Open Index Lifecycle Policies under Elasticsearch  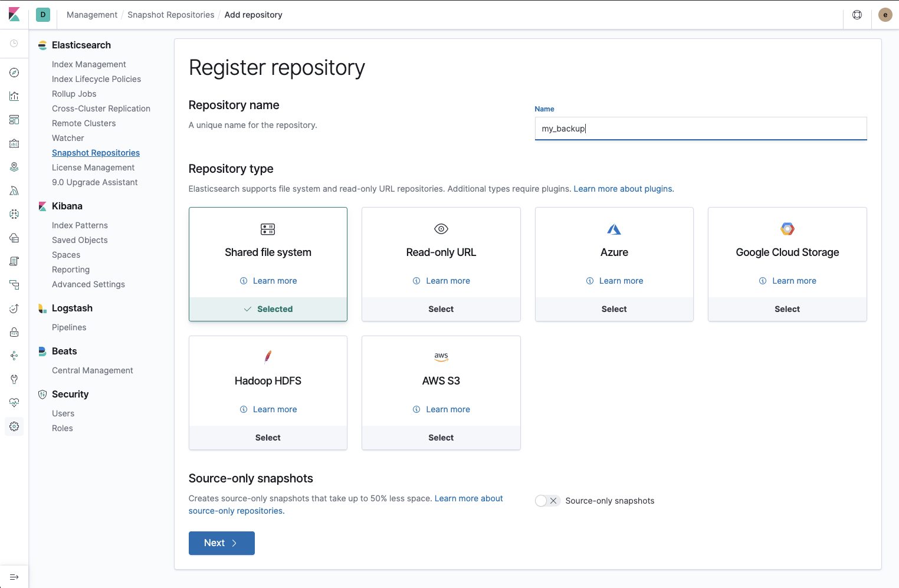96,78
